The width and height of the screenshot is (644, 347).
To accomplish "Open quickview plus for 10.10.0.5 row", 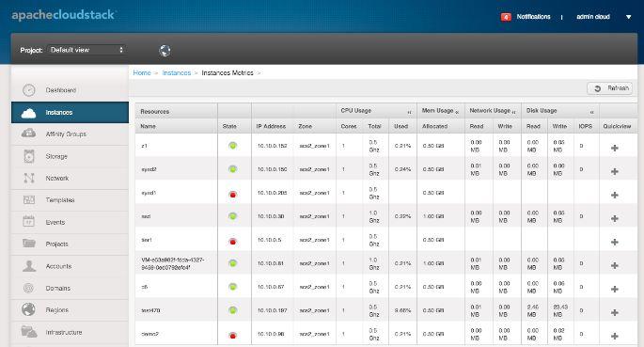I will click(x=615, y=242).
